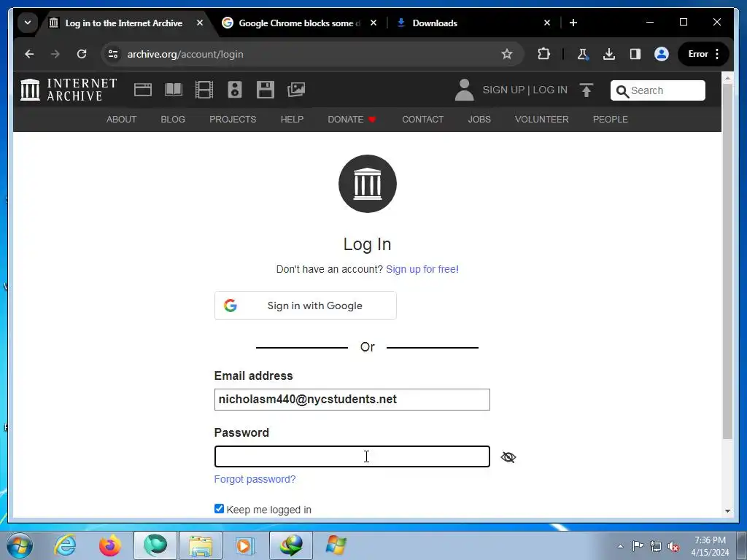747x560 pixels.
Task: Open CONTACT menu item
Action: point(422,119)
